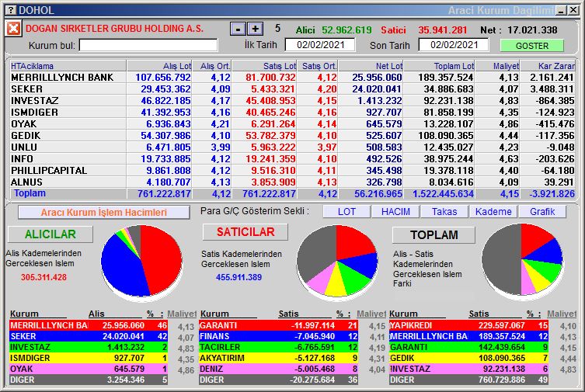Sort by the Kar Zarar column header

(548, 66)
